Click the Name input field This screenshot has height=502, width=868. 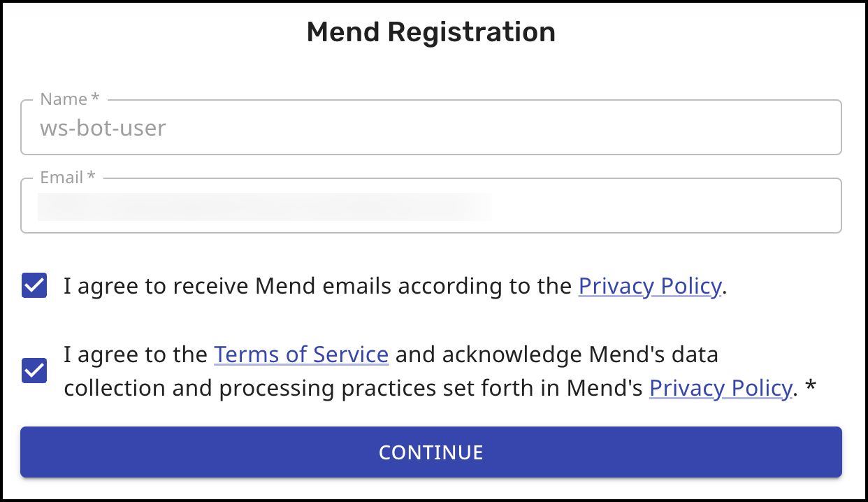tap(431, 127)
